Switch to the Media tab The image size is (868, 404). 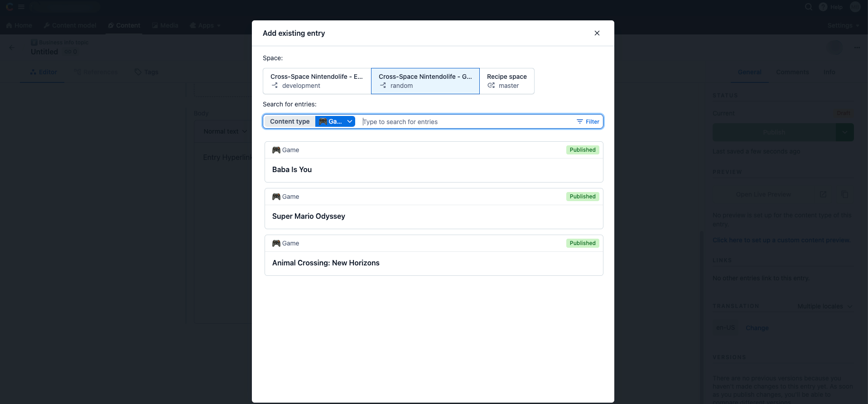165,25
